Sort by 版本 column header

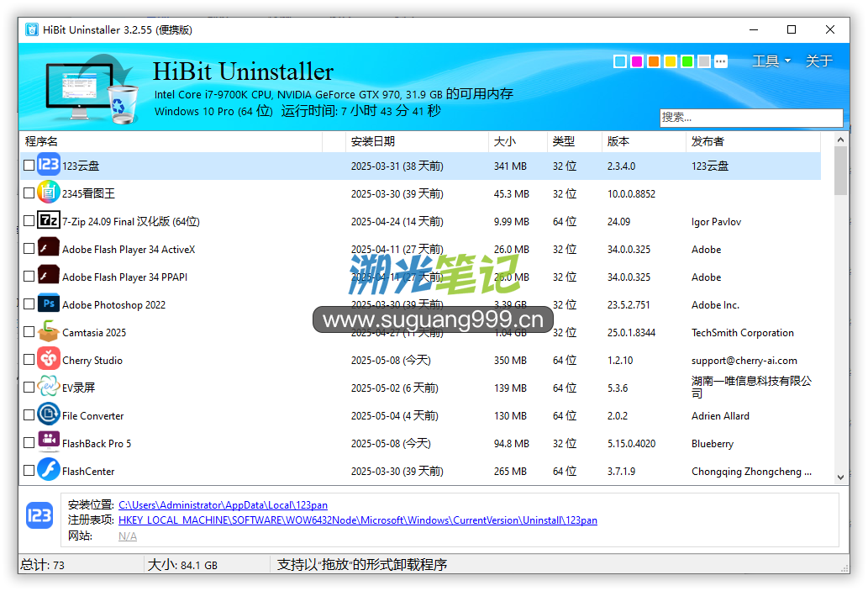644,142
